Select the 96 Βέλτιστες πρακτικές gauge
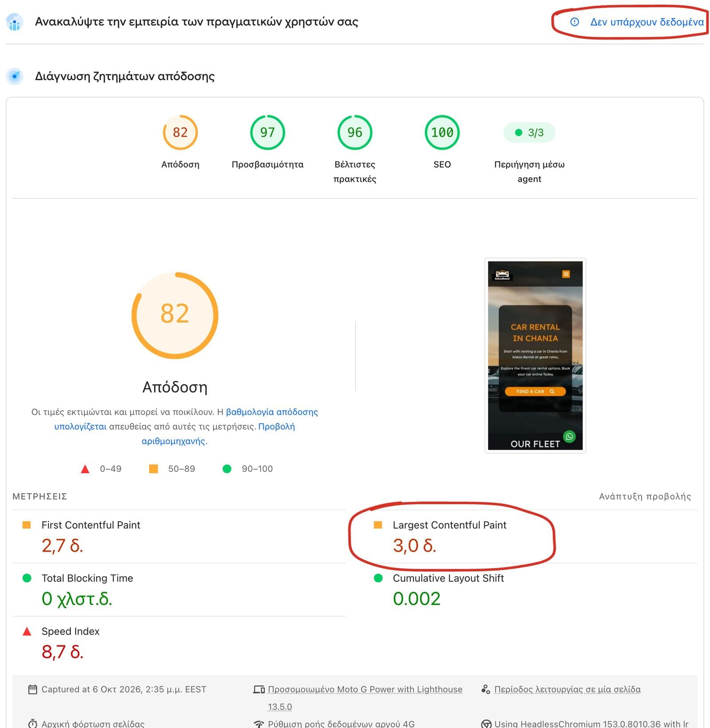Image resolution: width=710 pixels, height=728 pixels. 355,132
